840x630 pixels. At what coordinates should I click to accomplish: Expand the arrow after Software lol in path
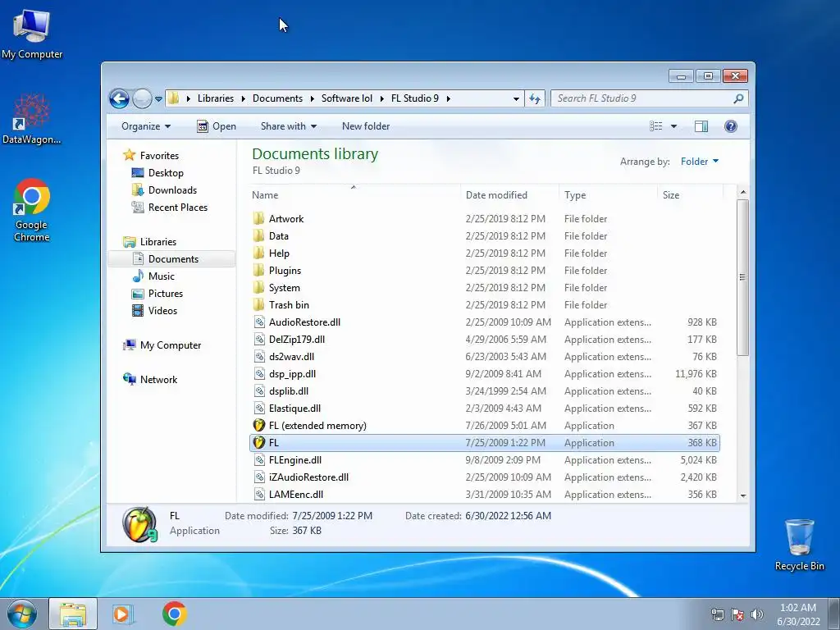pyautogui.click(x=382, y=98)
